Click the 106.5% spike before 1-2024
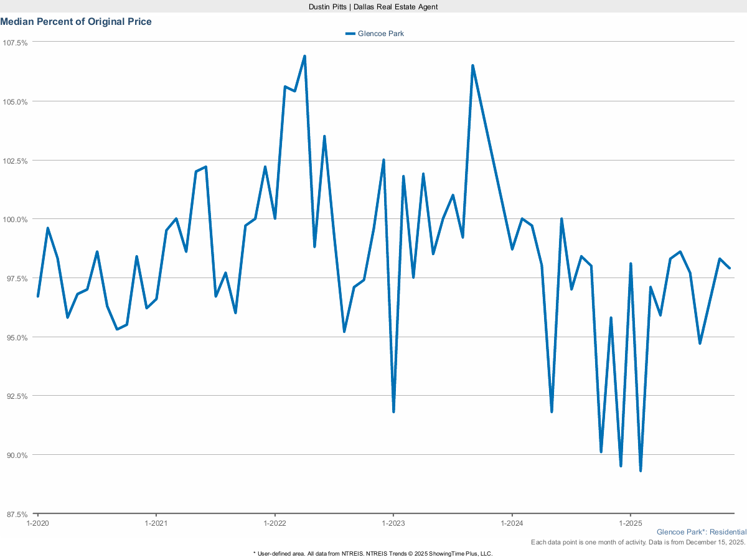Image resolution: width=747 pixels, height=560 pixels. click(x=473, y=64)
